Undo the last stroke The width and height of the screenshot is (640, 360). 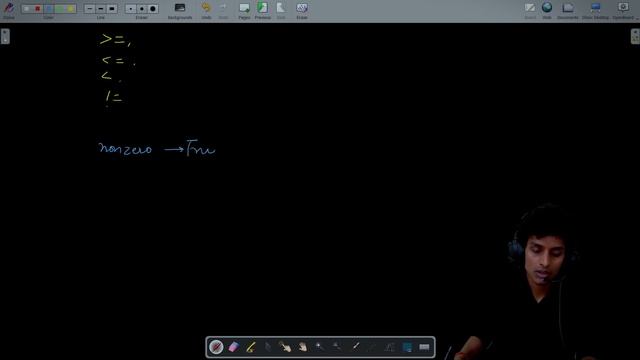206,10
